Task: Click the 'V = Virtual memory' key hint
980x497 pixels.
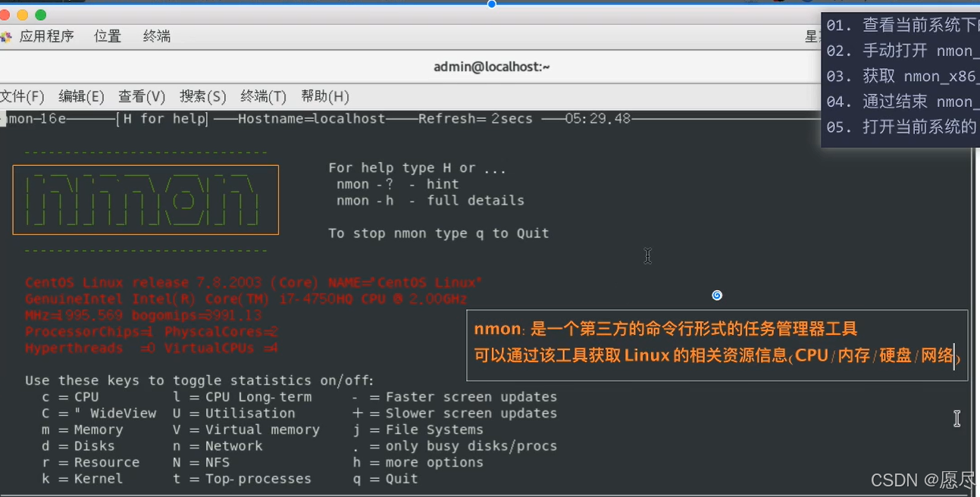Action: tap(246, 430)
